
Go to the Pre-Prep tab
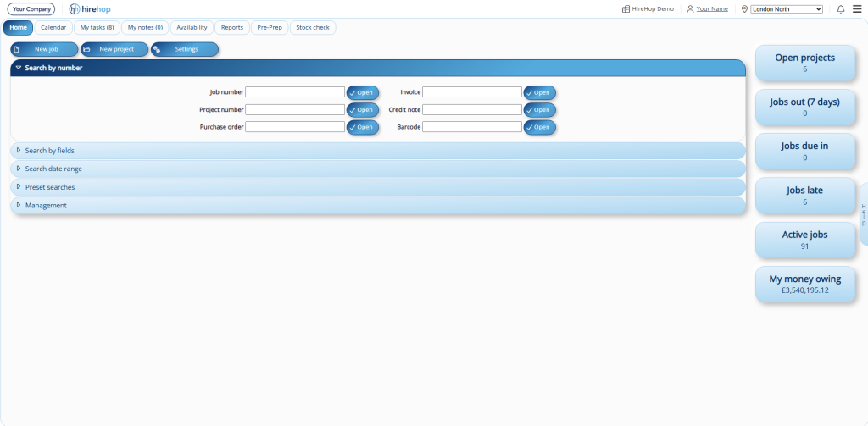pos(270,27)
